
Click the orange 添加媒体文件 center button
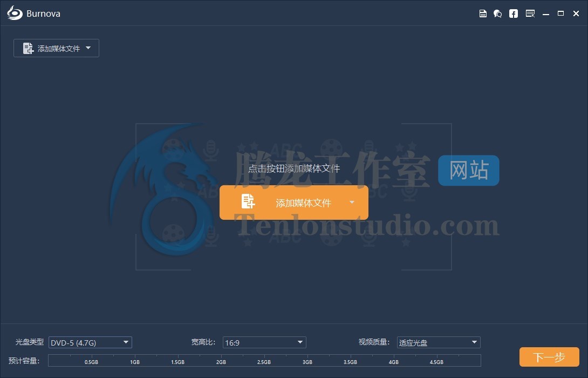[x=293, y=202]
